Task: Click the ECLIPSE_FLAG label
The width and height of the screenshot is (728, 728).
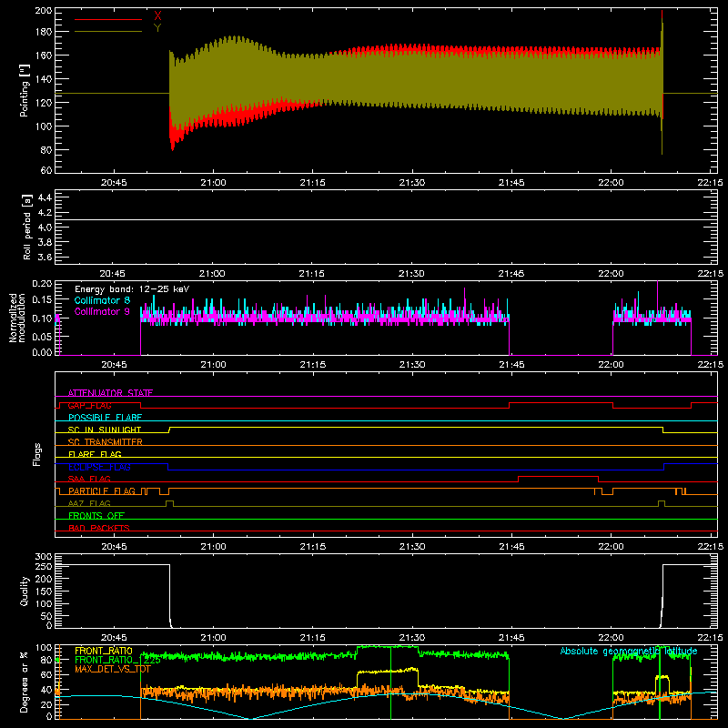Action: [x=99, y=467]
